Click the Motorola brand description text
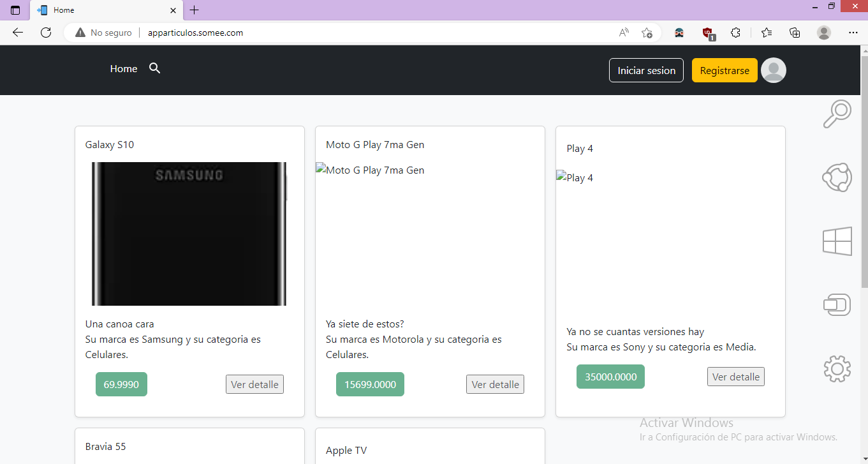The image size is (868, 464). coord(413,347)
